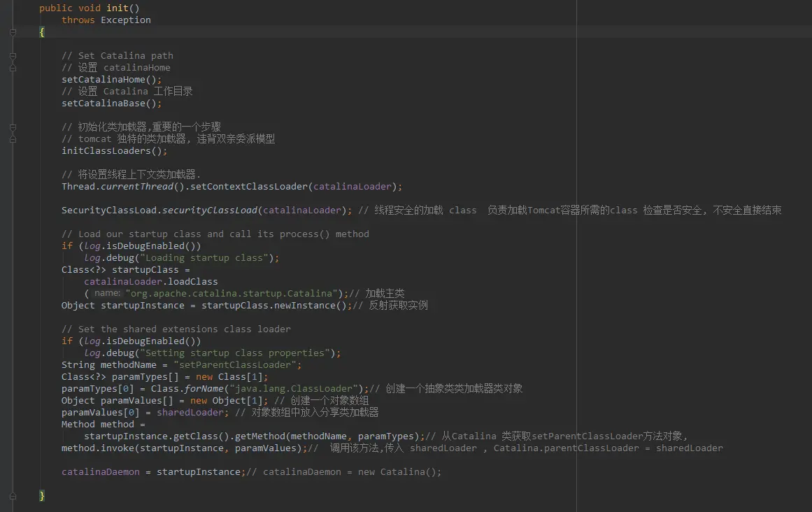Click the init method name in the signature
The width and height of the screenshot is (812, 512).
point(117,8)
